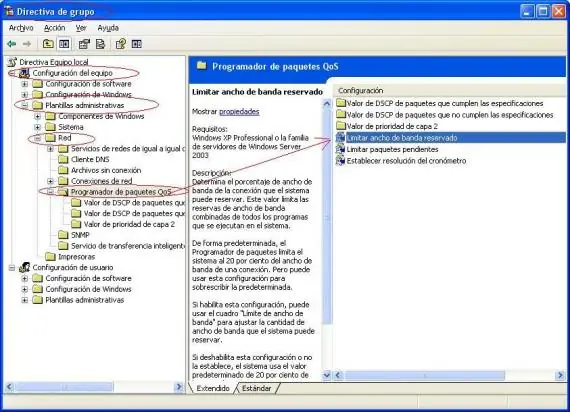Open the propiedades link

coord(239,111)
